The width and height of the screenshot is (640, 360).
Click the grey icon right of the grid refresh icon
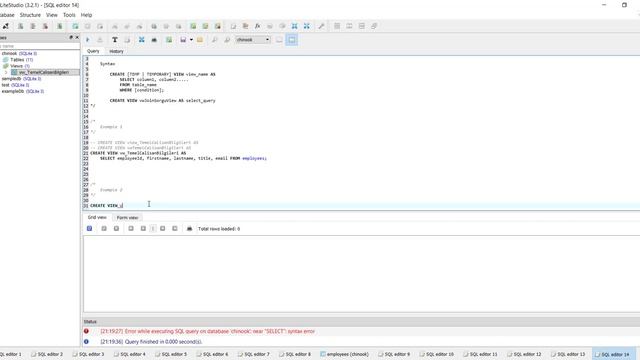(104, 229)
